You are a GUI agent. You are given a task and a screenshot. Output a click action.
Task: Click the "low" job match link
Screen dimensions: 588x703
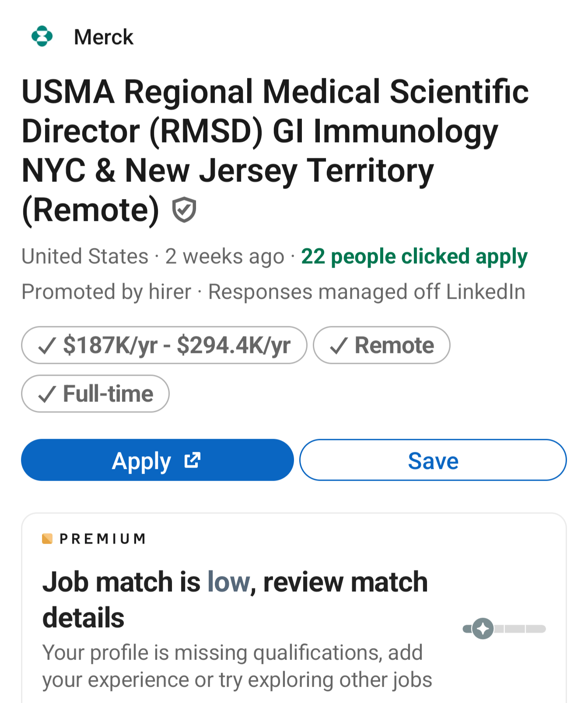[228, 582]
